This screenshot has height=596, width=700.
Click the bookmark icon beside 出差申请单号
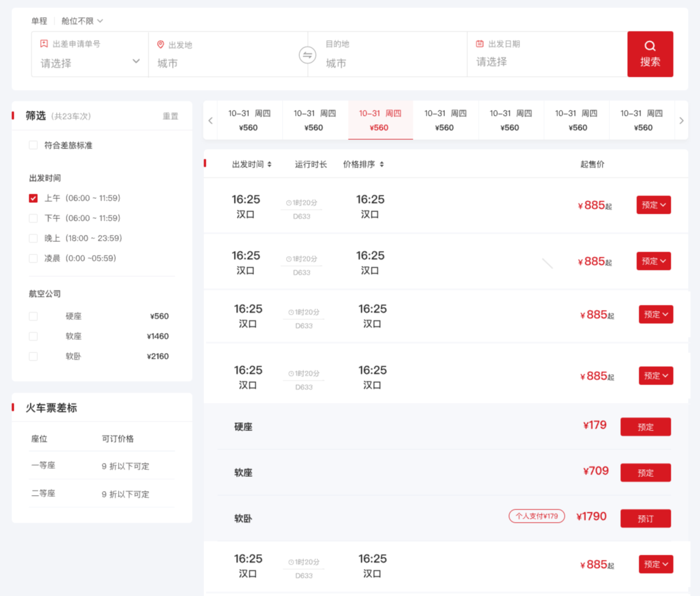pos(44,44)
